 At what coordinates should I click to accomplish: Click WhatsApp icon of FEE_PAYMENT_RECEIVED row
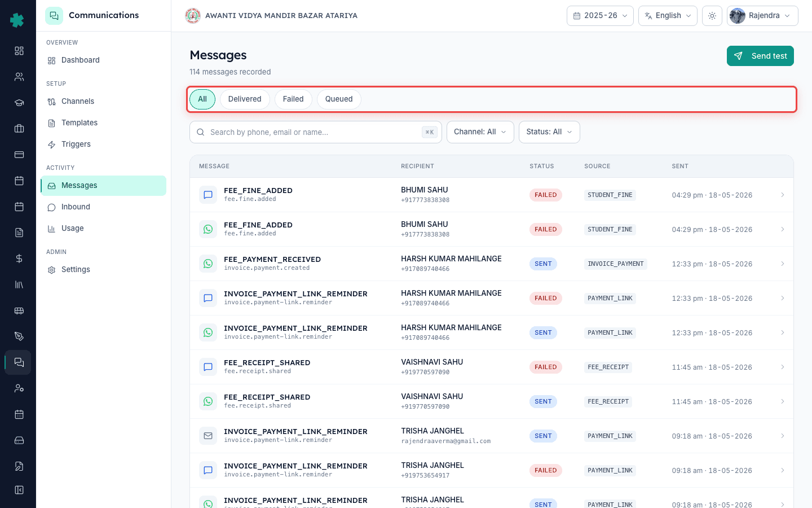pos(208,264)
